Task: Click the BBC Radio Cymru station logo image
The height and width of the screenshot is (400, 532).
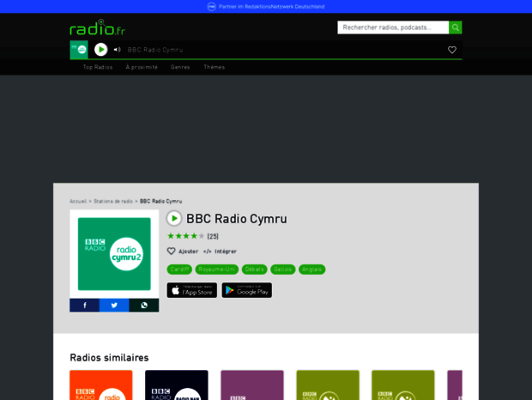Action: coord(114,254)
